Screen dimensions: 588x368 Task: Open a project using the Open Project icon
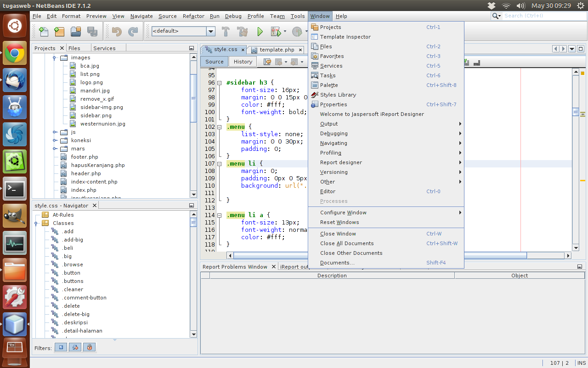pyautogui.click(x=75, y=31)
